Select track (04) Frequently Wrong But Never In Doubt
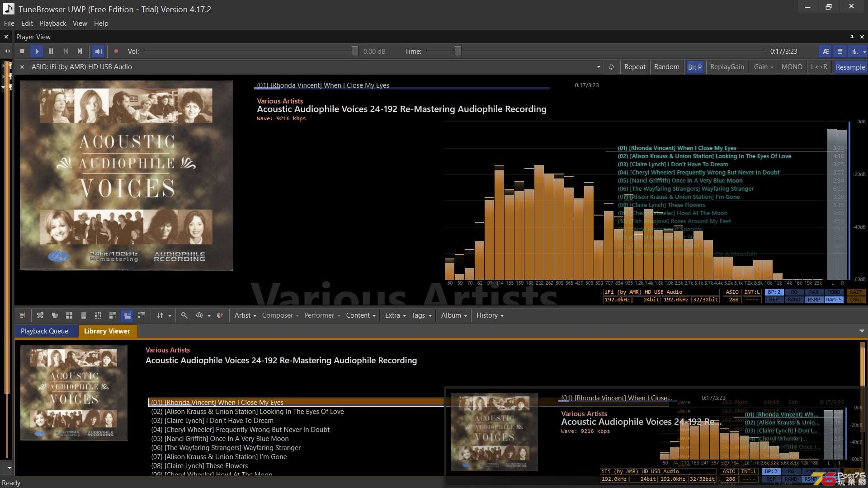 tap(240, 430)
